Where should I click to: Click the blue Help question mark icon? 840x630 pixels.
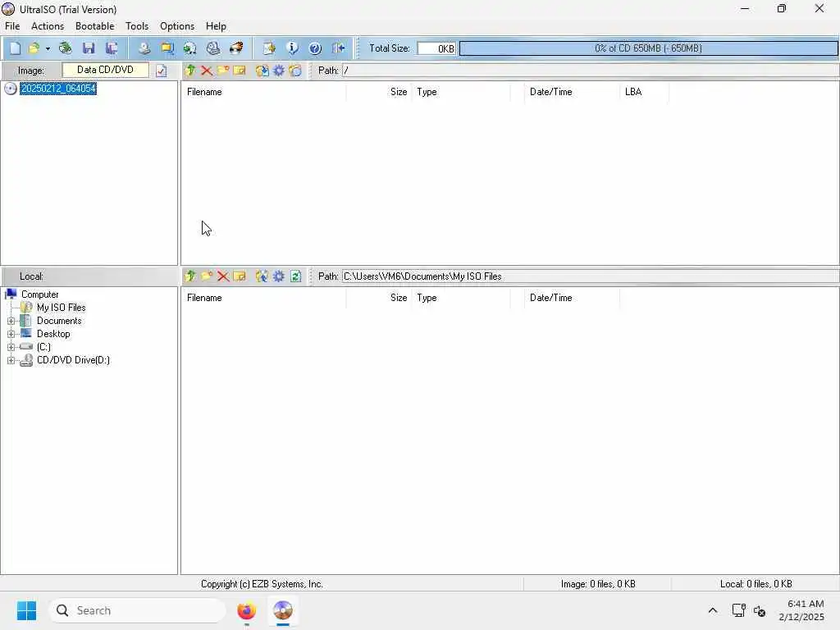[315, 48]
